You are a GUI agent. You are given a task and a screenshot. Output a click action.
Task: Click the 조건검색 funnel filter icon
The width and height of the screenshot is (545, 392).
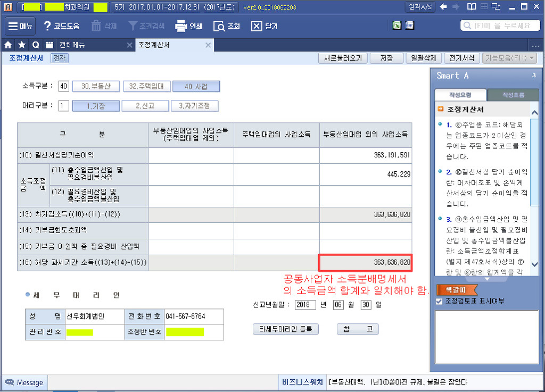[x=133, y=26]
